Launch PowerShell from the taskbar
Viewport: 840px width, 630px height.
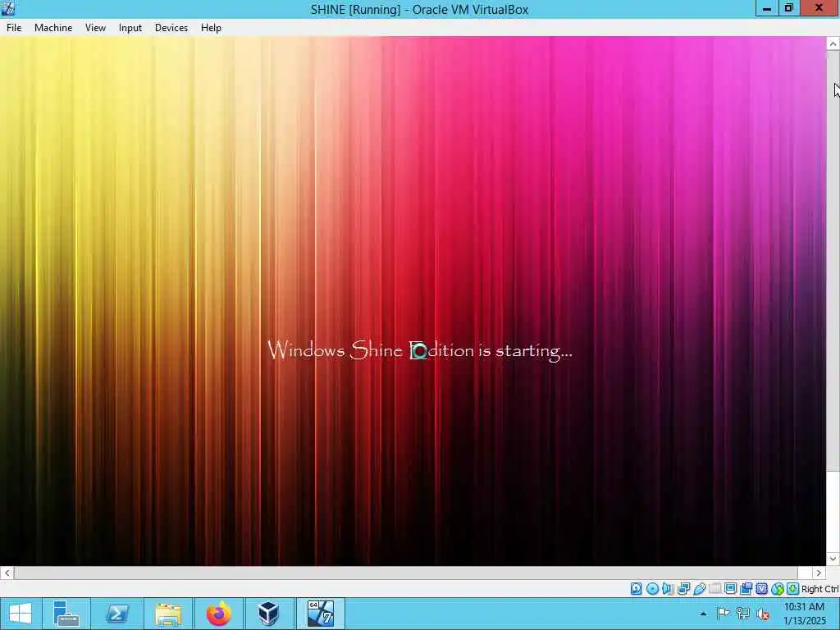[x=116, y=614]
